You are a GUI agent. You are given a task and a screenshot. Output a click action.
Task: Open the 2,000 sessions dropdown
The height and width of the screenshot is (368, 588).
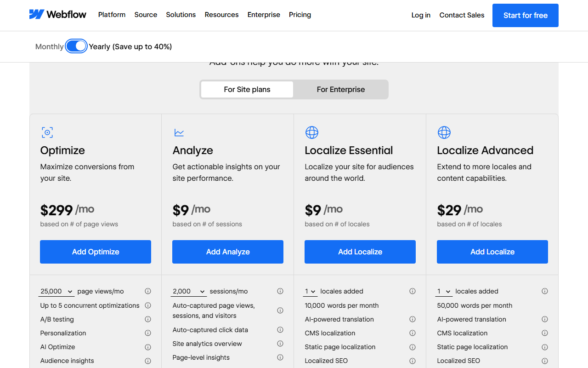pyautogui.click(x=189, y=291)
